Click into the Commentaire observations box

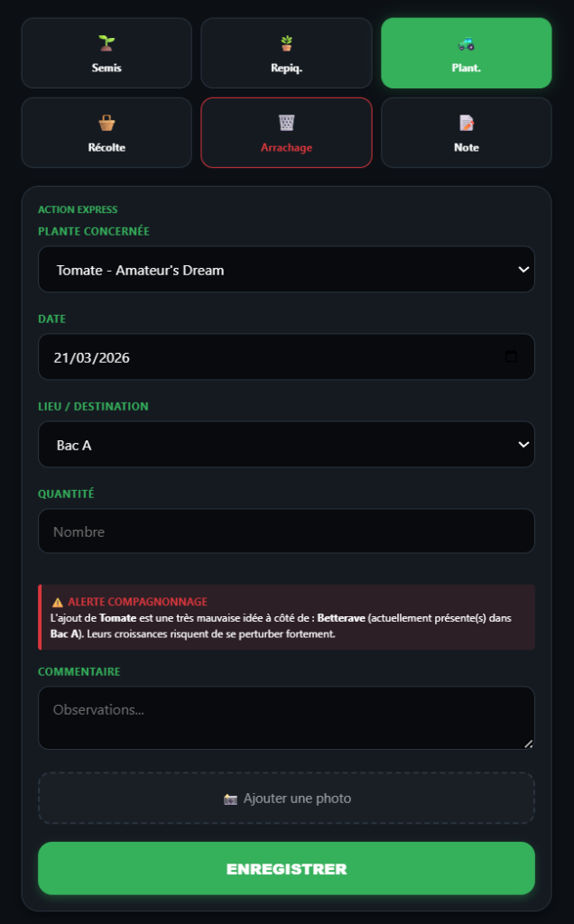286,717
